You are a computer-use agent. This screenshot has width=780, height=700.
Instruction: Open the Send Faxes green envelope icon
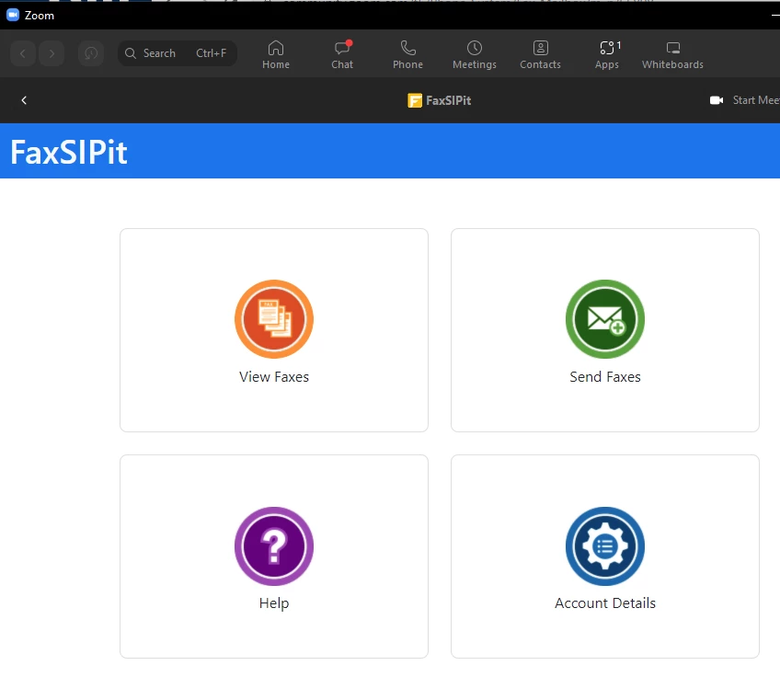(x=605, y=319)
